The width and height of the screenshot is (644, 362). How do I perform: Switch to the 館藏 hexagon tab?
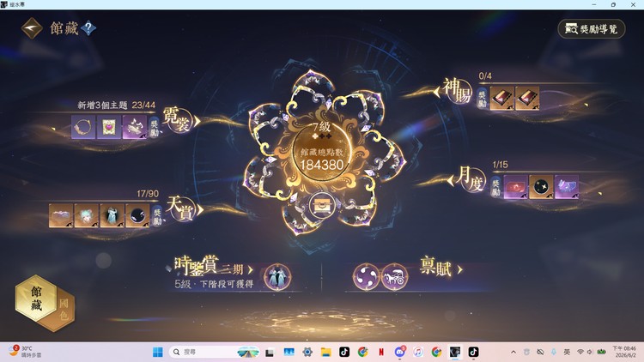tap(36, 299)
